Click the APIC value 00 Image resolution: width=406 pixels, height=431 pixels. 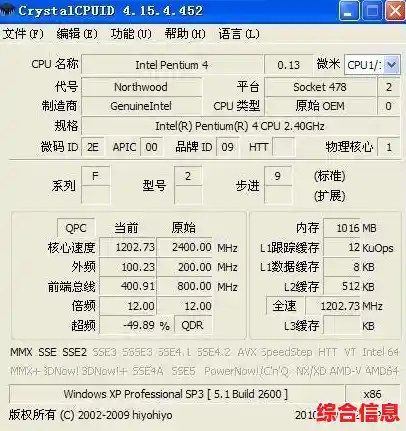[x=151, y=147]
